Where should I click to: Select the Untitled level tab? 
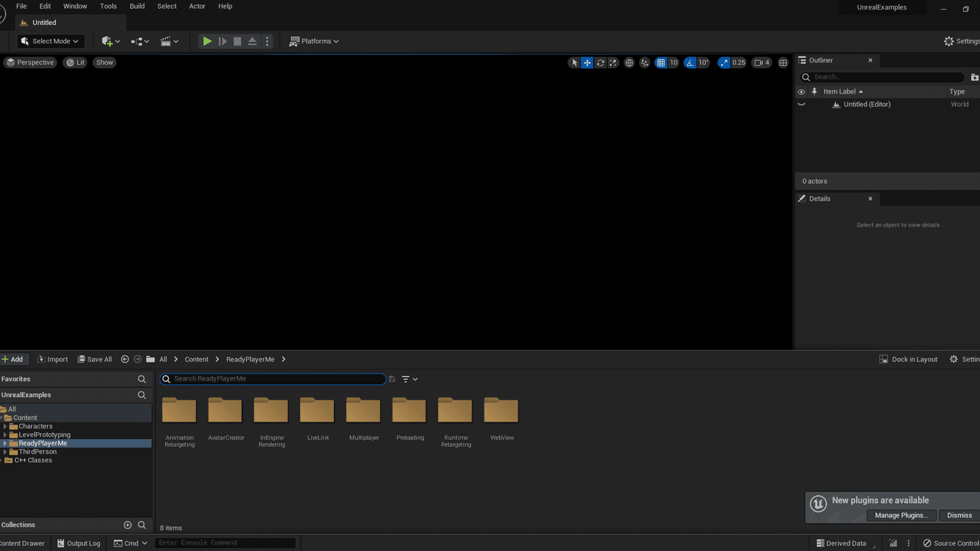coord(70,22)
